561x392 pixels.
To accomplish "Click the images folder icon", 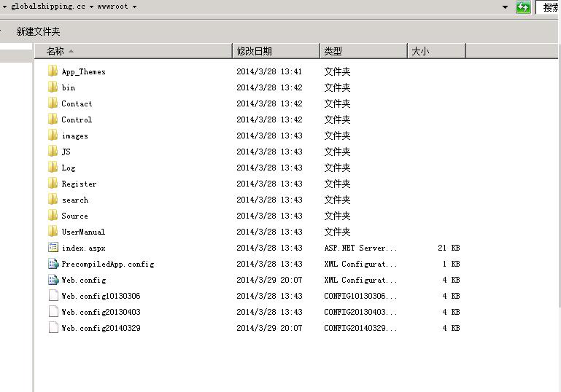I will 53,136.
